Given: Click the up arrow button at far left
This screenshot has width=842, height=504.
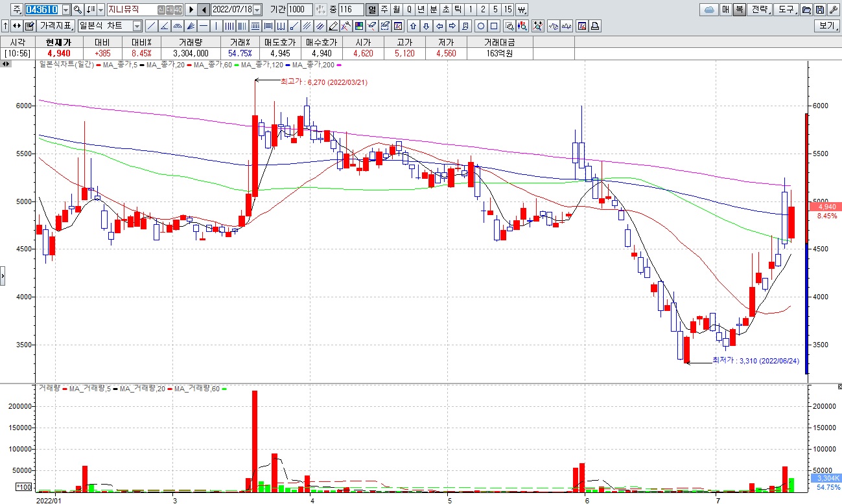Looking at the screenshot, I should tap(5, 26).
